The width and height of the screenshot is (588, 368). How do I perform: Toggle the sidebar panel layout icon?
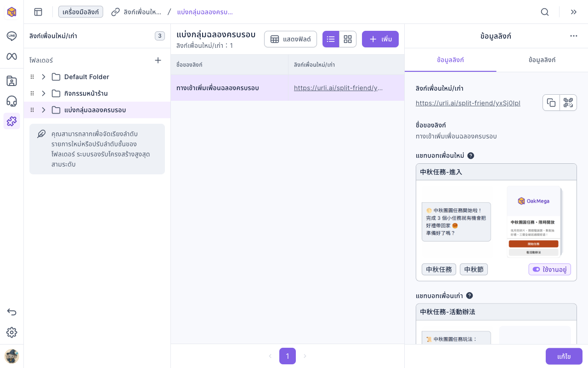pyautogui.click(x=38, y=12)
